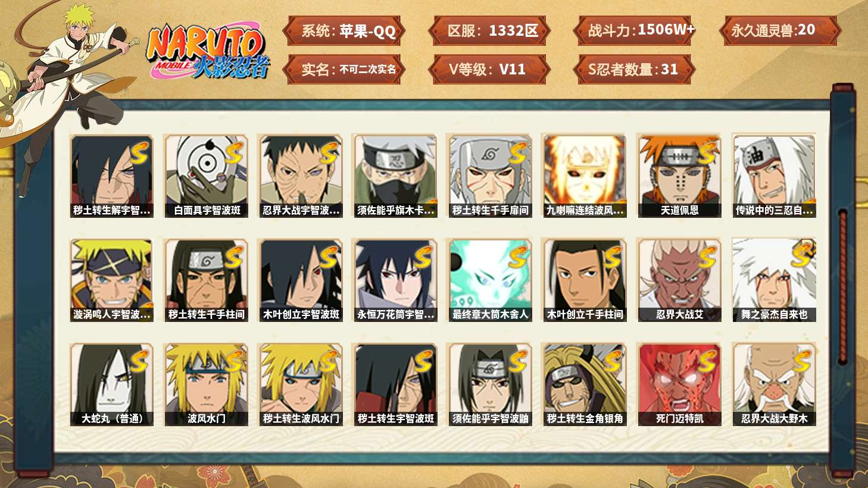Pick the 波风水门 portrait
868x488 pixels.
click(206, 384)
